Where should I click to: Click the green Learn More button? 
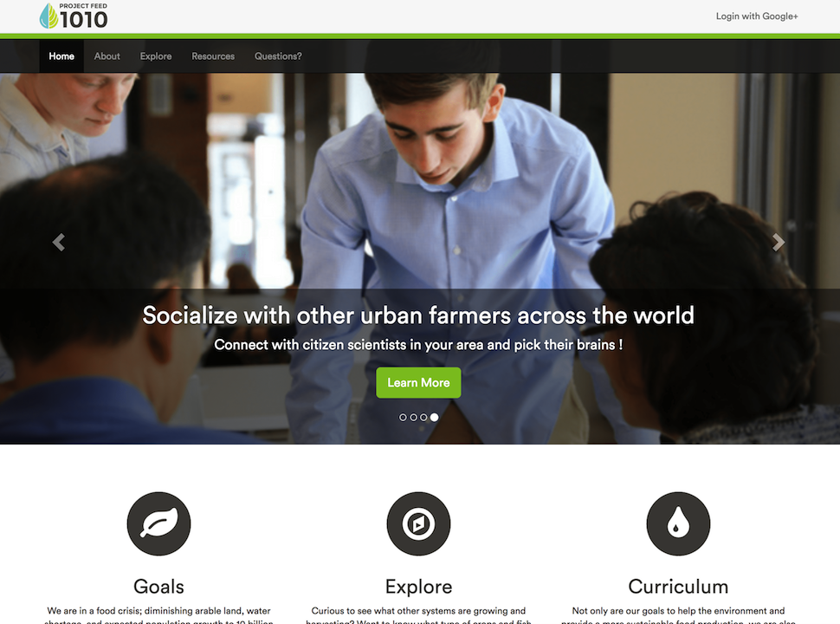click(x=418, y=383)
